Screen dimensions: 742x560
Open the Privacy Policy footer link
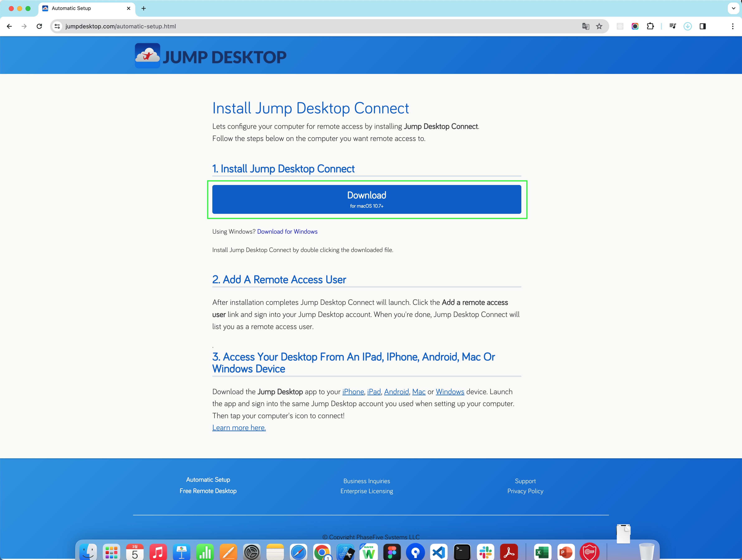tap(525, 491)
